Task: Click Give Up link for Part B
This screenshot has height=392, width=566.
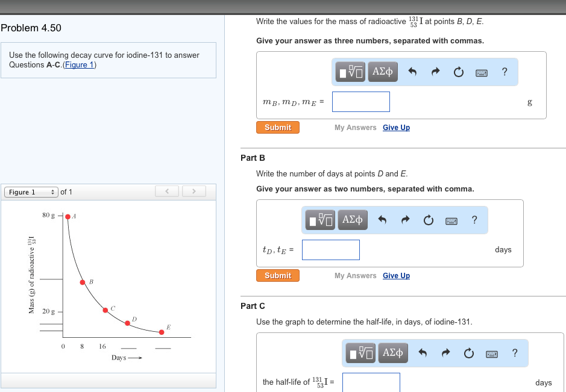Action: (397, 276)
